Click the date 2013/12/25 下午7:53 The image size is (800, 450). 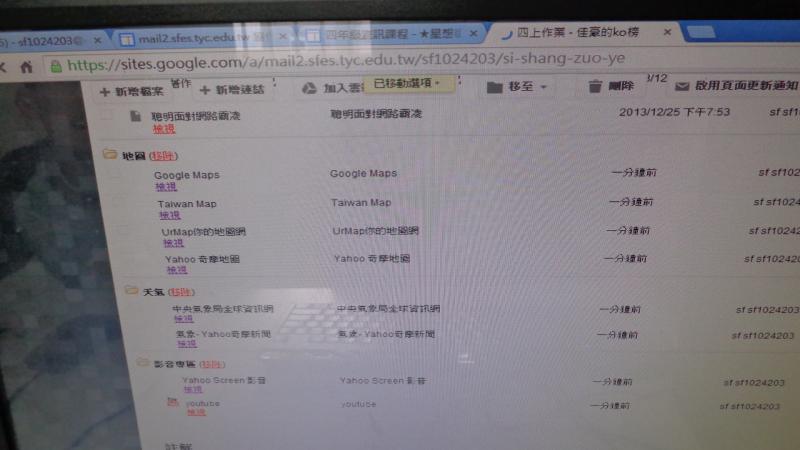point(674,112)
